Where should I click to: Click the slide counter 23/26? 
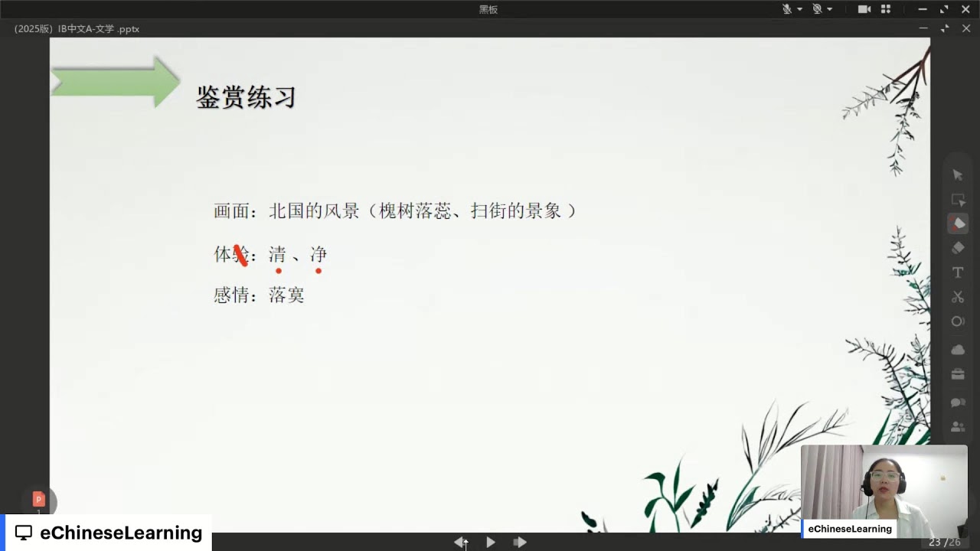(x=944, y=542)
